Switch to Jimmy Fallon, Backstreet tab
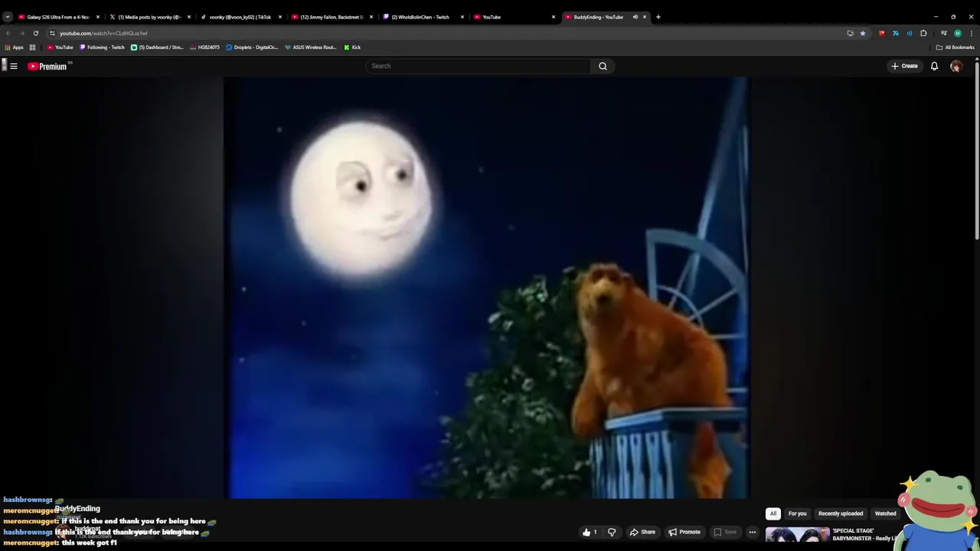 coord(330,17)
